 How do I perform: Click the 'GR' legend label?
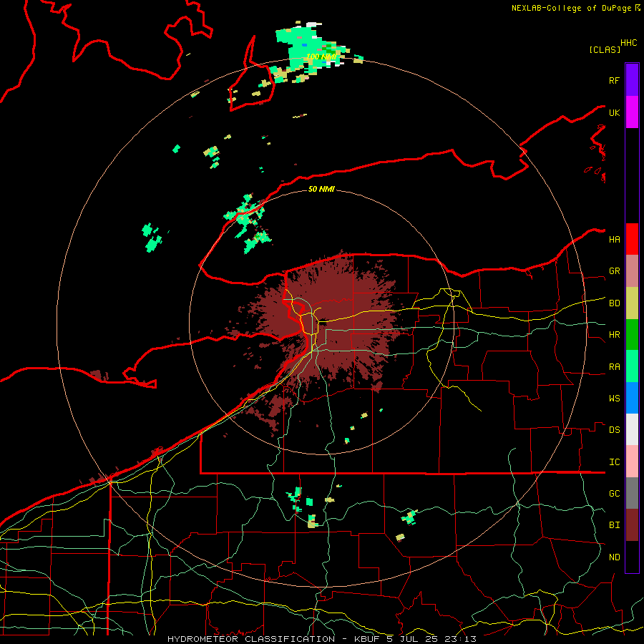click(614, 271)
